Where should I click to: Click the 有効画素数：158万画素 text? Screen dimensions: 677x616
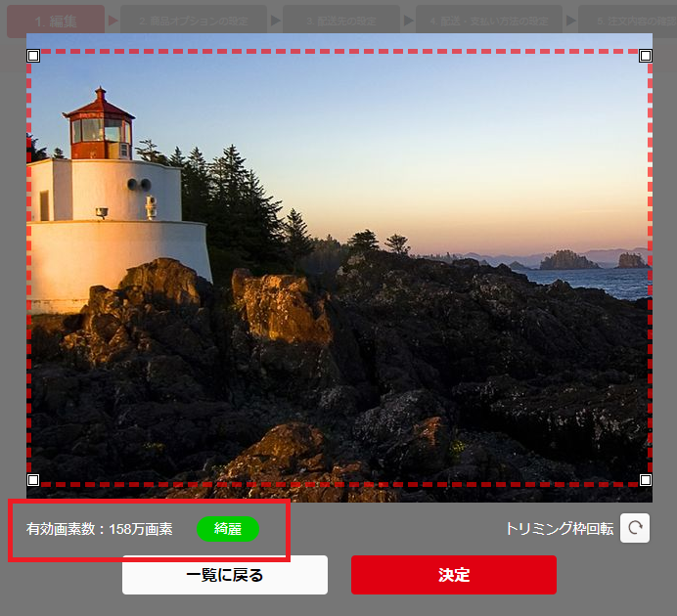tap(100, 529)
